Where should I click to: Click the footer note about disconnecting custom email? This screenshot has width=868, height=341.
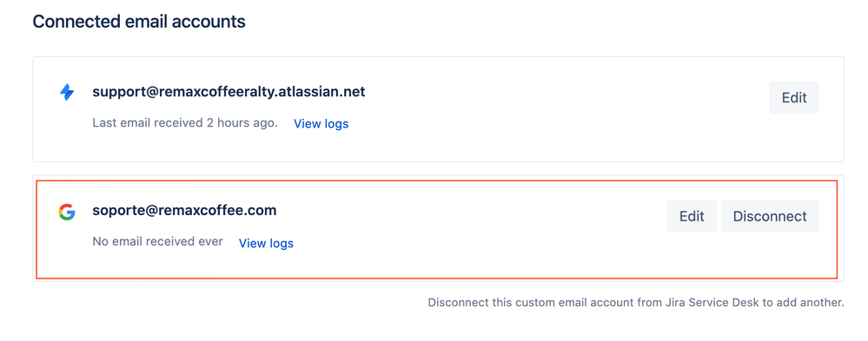[x=636, y=303]
